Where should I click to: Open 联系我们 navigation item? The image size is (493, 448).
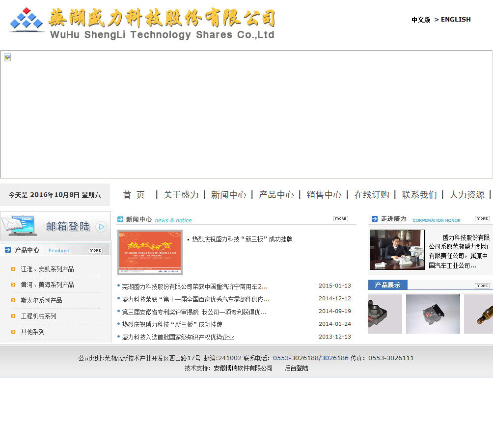419,195
